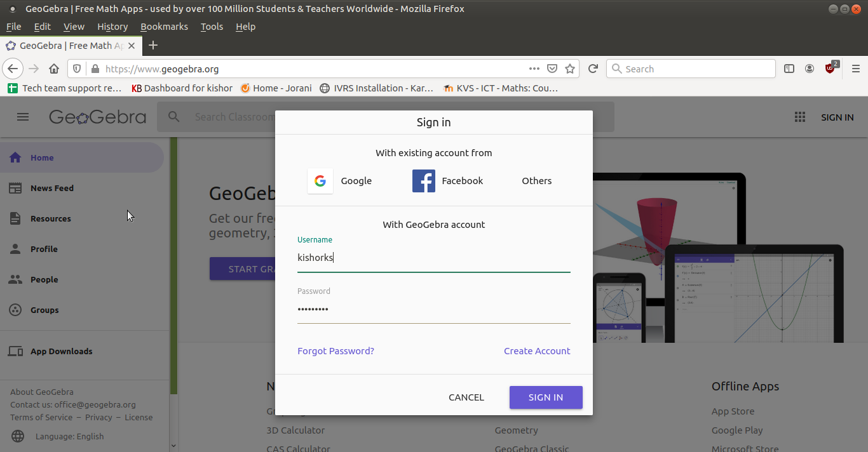
Task: Click the search magnifier icon in GeoGebra header
Action: tap(173, 117)
